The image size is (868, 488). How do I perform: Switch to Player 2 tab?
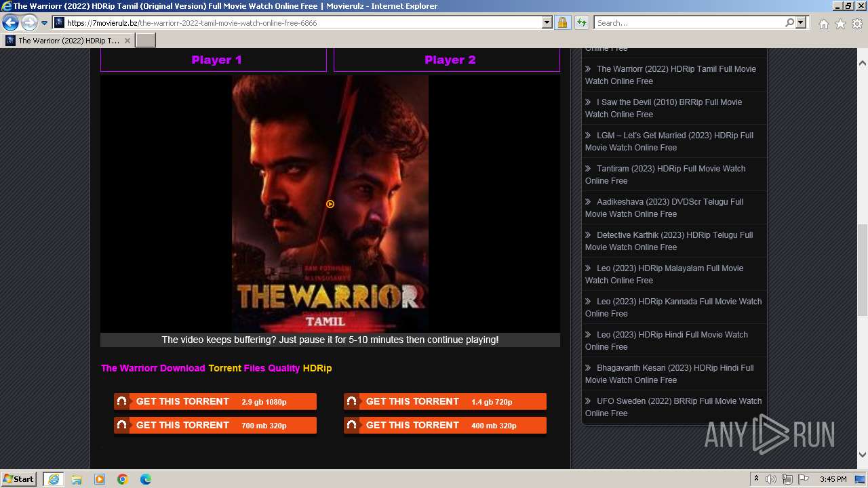447,60
